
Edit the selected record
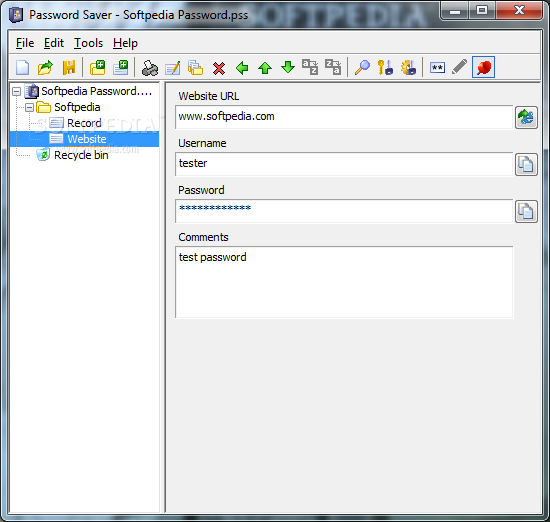click(173, 67)
